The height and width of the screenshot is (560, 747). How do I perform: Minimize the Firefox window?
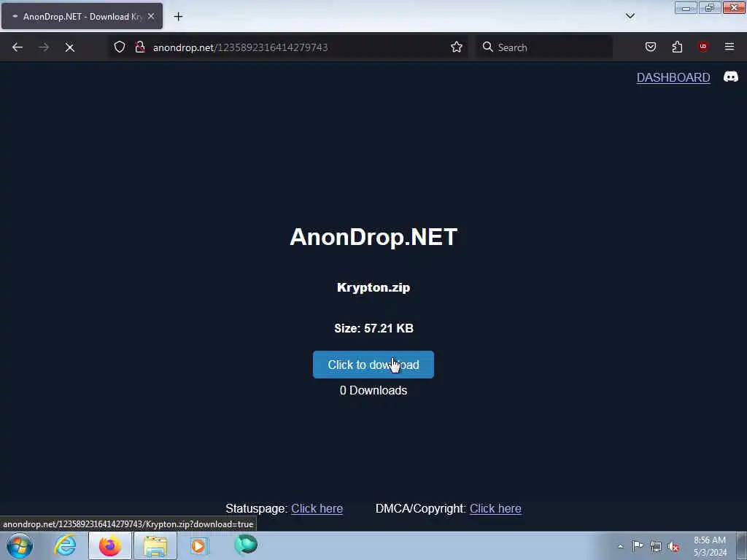point(686,7)
